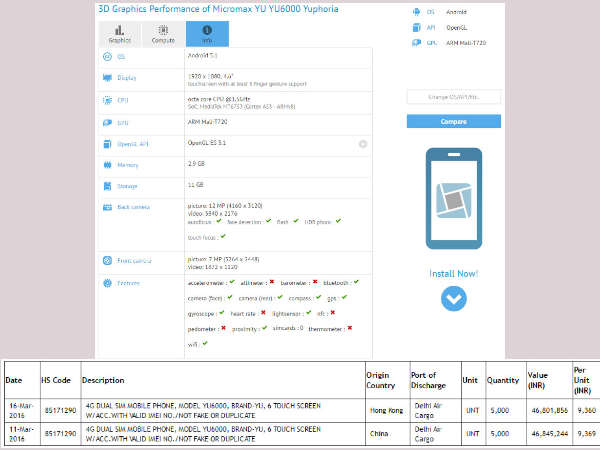
Task: Click the CPU chip icon
Action: (x=107, y=100)
